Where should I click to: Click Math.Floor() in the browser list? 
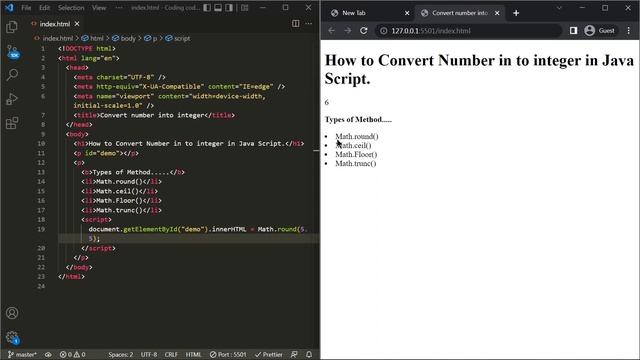coord(356,154)
